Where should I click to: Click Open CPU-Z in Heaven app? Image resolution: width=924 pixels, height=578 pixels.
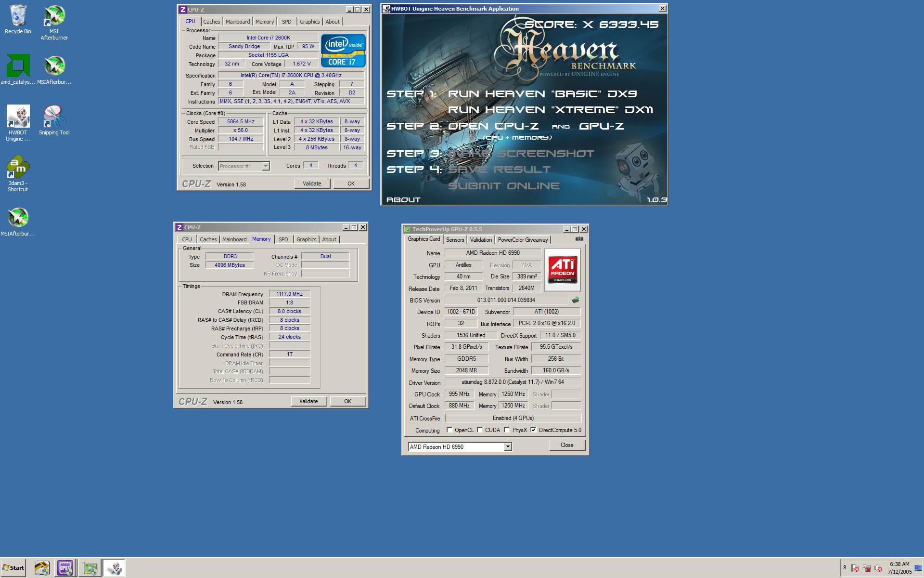point(493,126)
